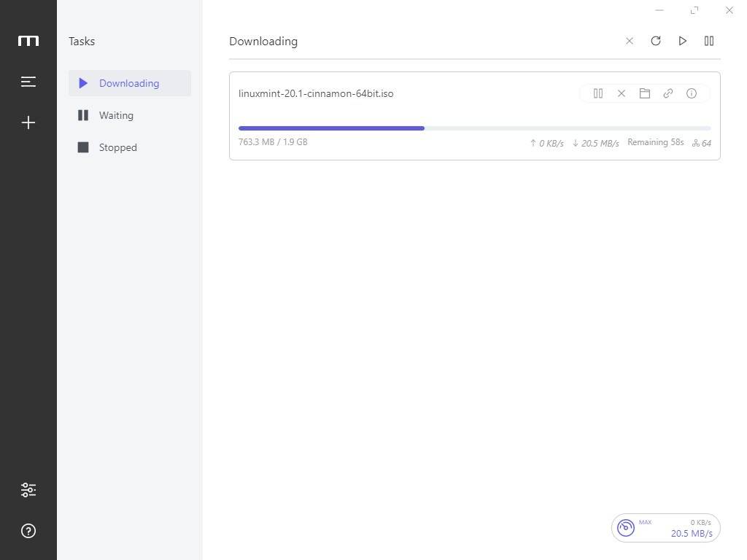This screenshot has height=560, width=747.
Task: Open the task list sidebar icon
Action: pyautogui.click(x=28, y=82)
